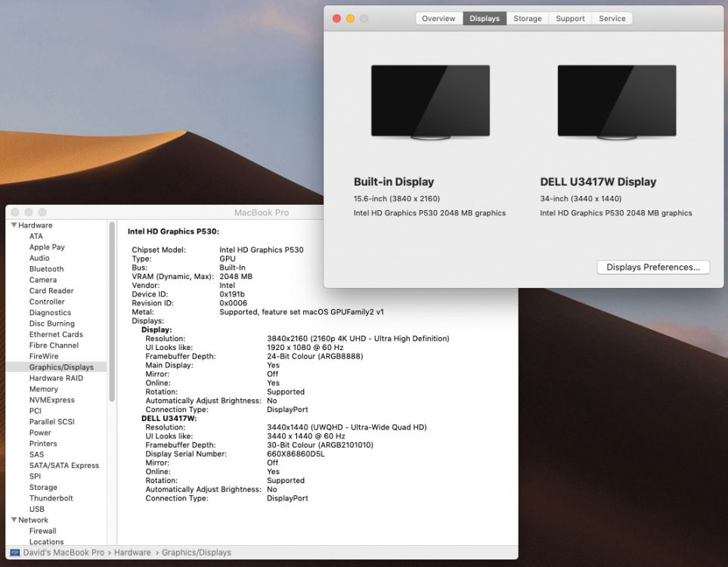Click Graphics/Displays in the path bar
Image resolution: width=728 pixels, height=567 pixels.
[x=197, y=553]
